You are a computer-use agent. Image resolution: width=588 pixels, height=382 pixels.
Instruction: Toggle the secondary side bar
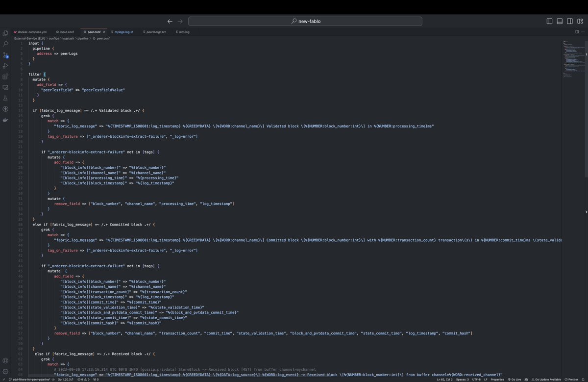point(569,21)
